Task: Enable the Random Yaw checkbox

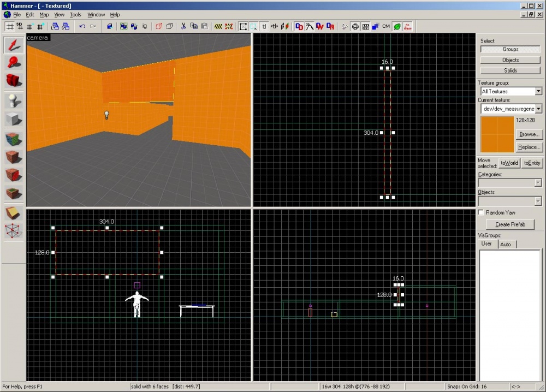Action: coord(481,212)
